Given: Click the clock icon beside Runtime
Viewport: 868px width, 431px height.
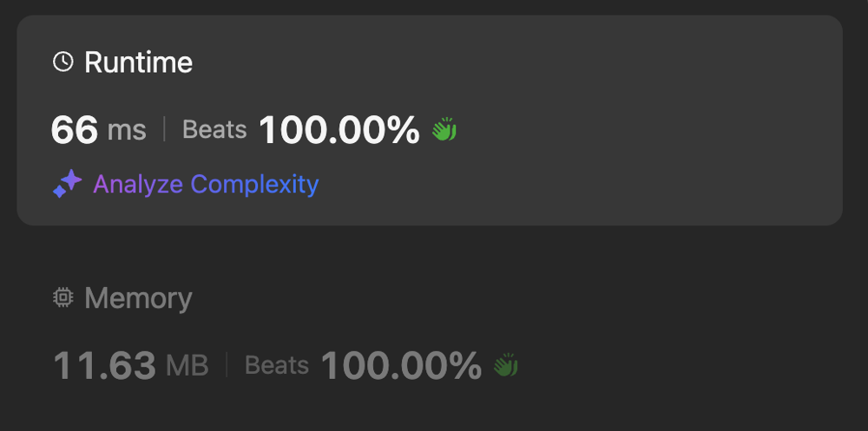Looking at the screenshot, I should 62,62.
